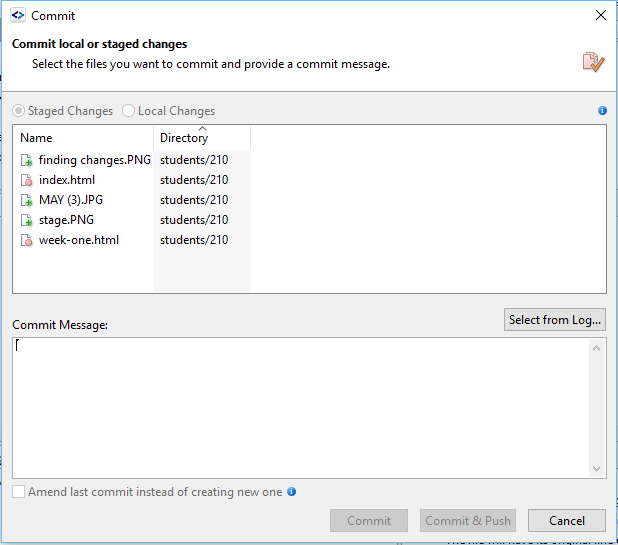Click the stage.PNG file icon
The width and height of the screenshot is (618, 545).
(27, 220)
